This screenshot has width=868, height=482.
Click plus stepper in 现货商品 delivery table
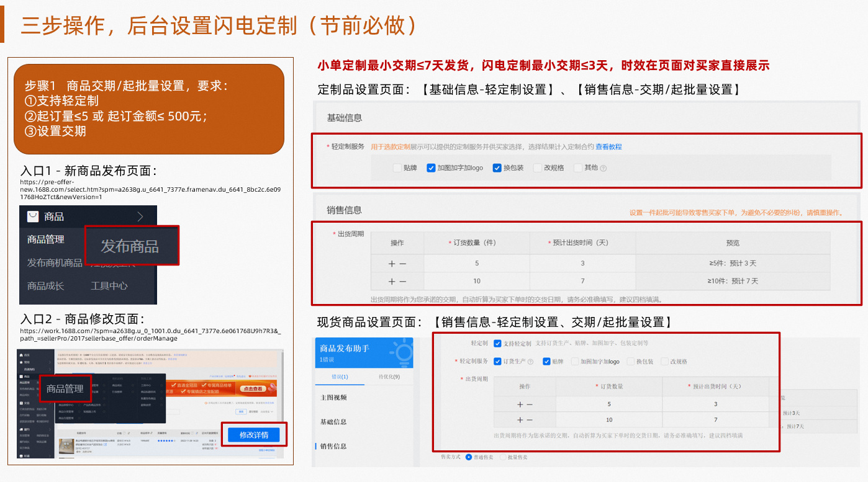(520, 404)
